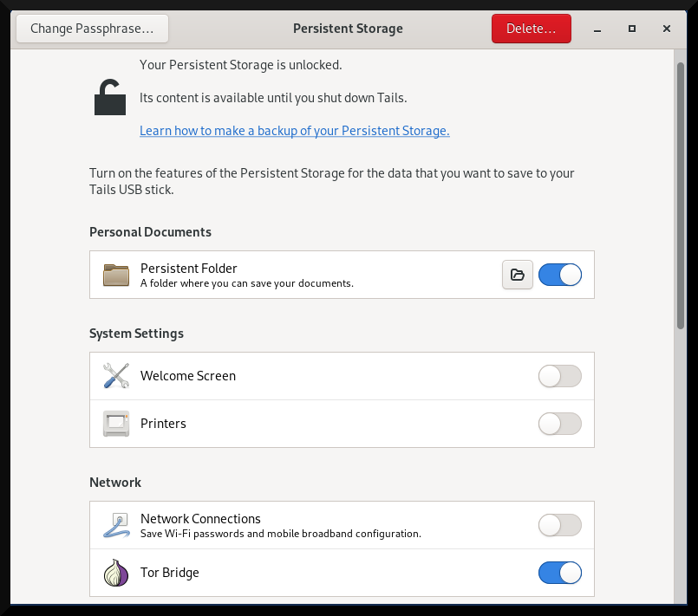Click 'Your Persistent Storage is unlocked.' text
Image resolution: width=698 pixels, height=616 pixels.
241,65
